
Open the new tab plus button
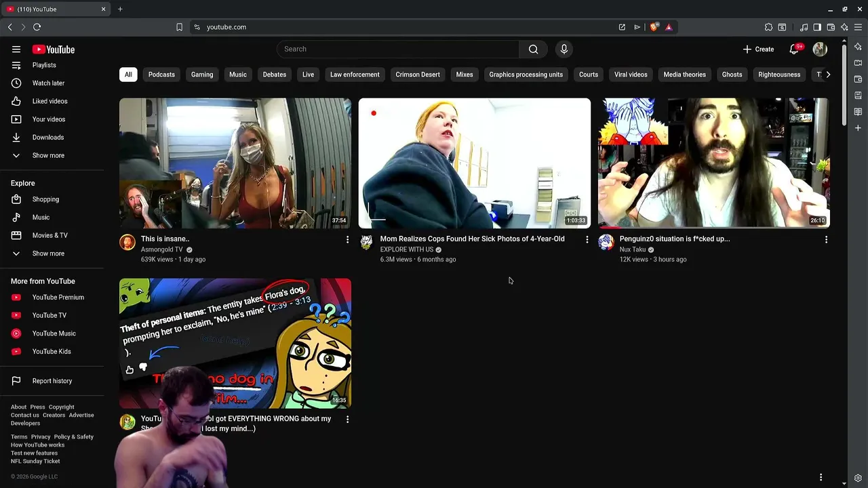(120, 9)
